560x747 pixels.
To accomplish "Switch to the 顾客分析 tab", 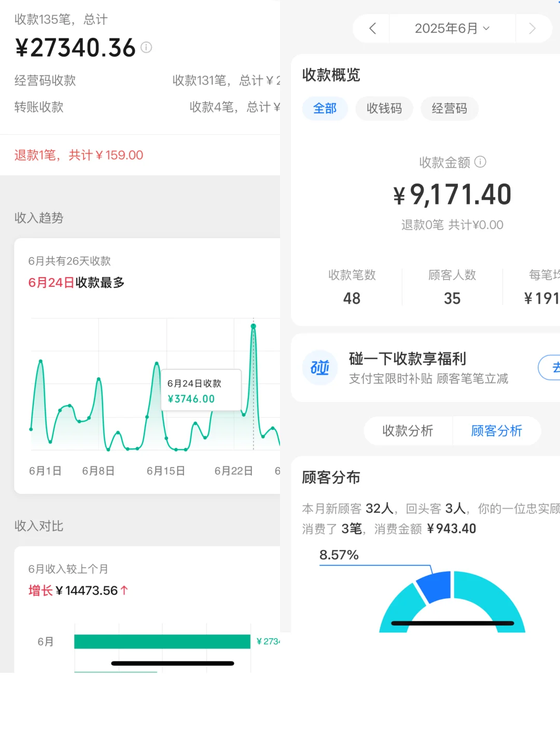I will click(x=496, y=431).
